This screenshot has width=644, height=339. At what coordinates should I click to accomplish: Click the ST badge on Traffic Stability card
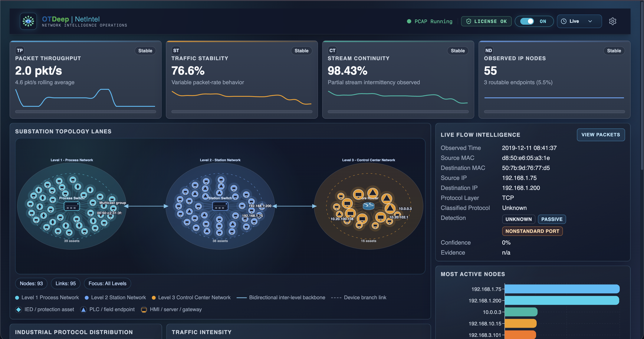[176, 50]
